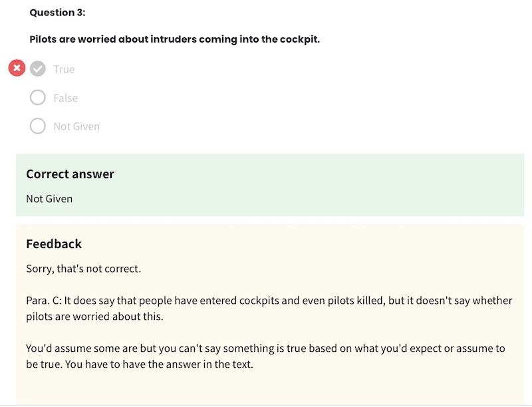Click the Correct answer heading
This screenshot has height=407, width=532.
[x=70, y=174]
